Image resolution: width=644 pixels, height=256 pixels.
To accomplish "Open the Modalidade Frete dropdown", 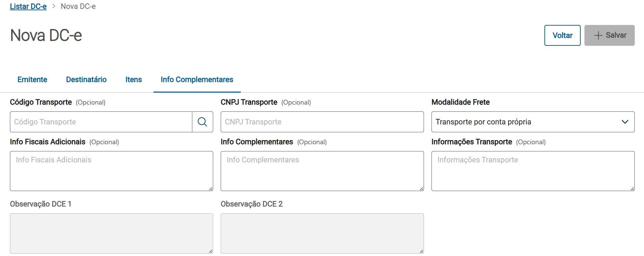I will pos(527,122).
